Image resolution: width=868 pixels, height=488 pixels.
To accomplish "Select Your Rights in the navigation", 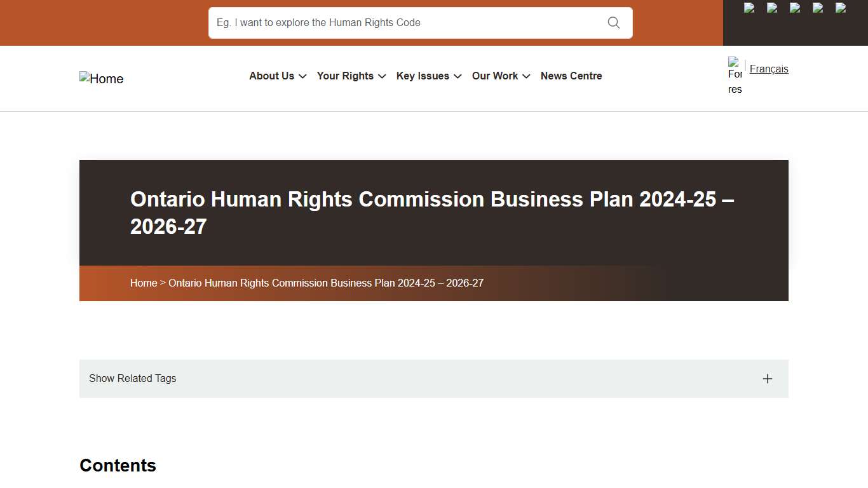I will point(346,76).
